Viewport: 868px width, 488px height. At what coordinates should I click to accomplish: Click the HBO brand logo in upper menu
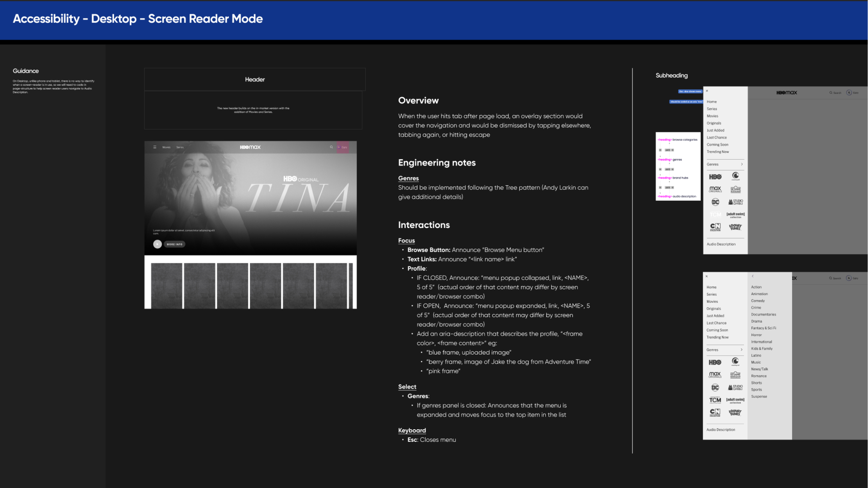[x=715, y=177]
